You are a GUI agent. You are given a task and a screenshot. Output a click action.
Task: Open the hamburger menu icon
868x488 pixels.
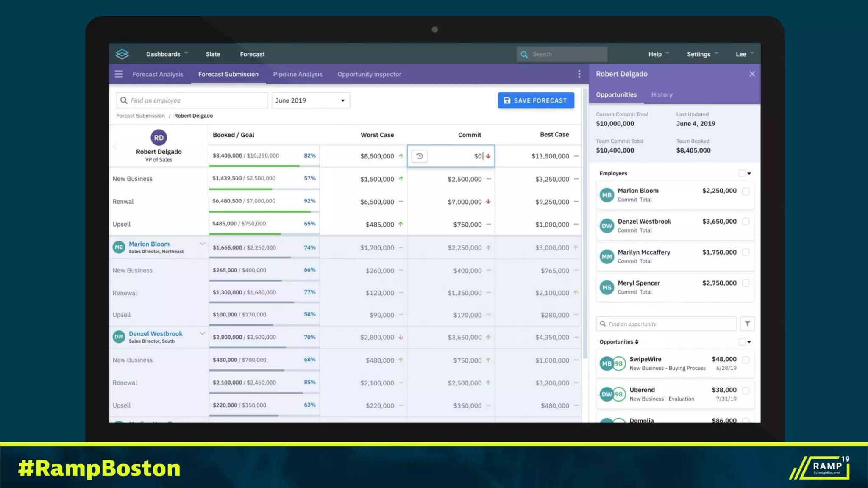point(119,74)
